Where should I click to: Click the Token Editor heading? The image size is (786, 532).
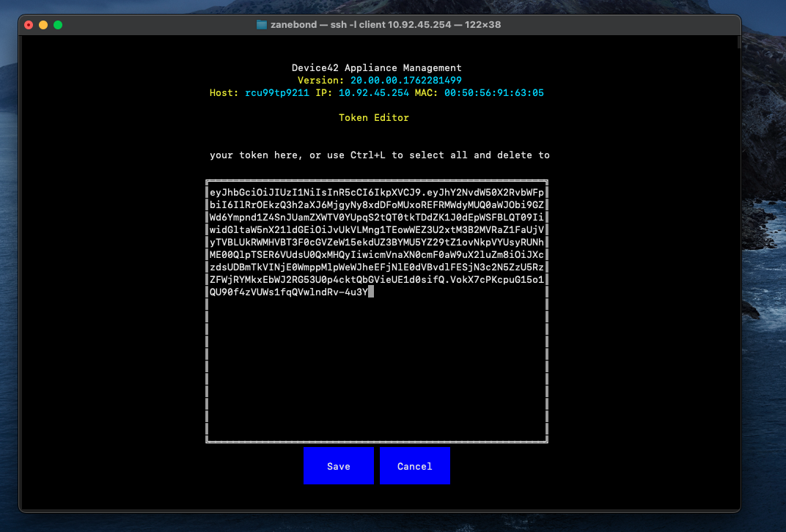[x=374, y=117]
